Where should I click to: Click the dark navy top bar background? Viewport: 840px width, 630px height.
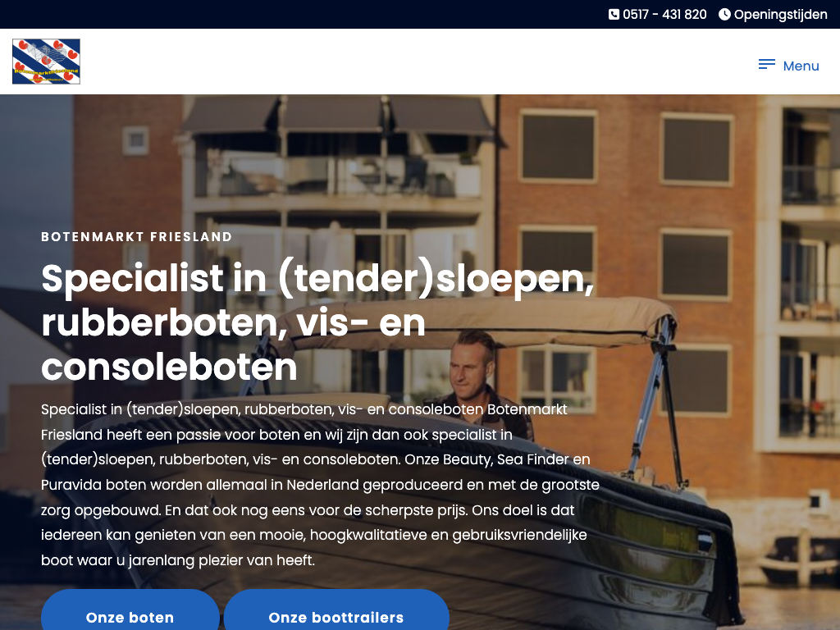click(x=300, y=15)
